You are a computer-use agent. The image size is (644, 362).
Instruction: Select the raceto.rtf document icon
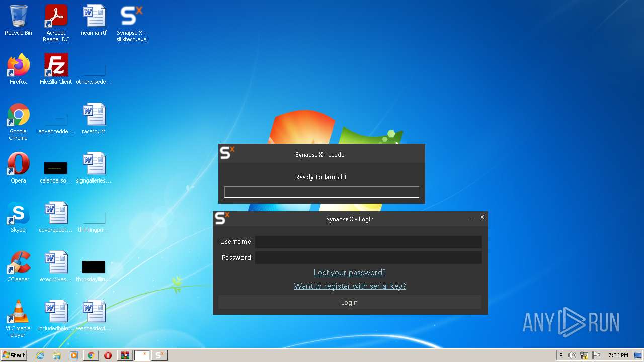pos(94,119)
